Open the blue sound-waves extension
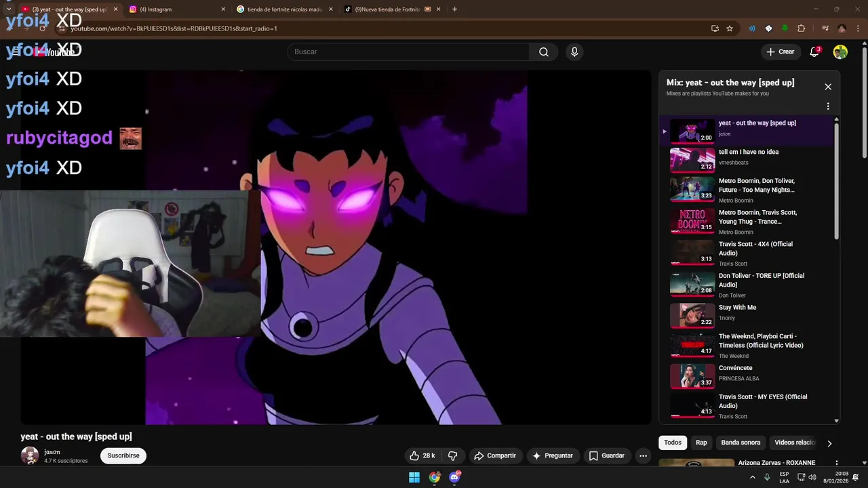Image resolution: width=868 pixels, height=488 pixels. [x=752, y=28]
